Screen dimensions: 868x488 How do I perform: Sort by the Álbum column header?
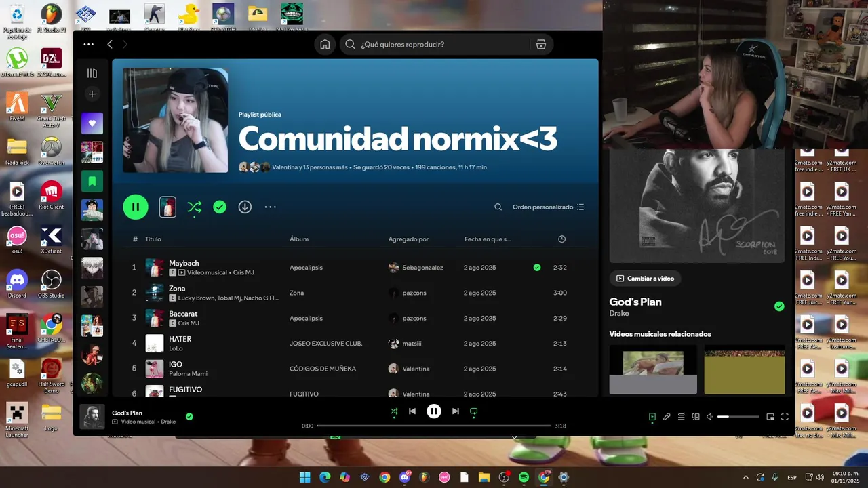[x=299, y=239]
